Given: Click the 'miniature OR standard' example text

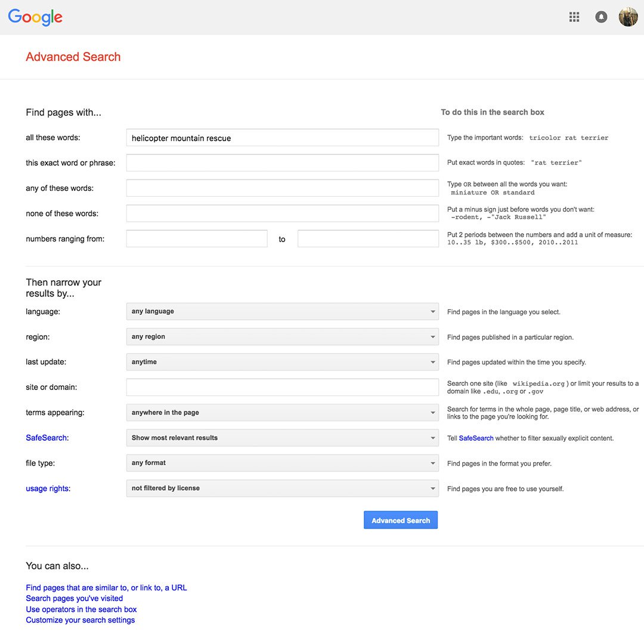Looking at the screenshot, I should [493, 193].
